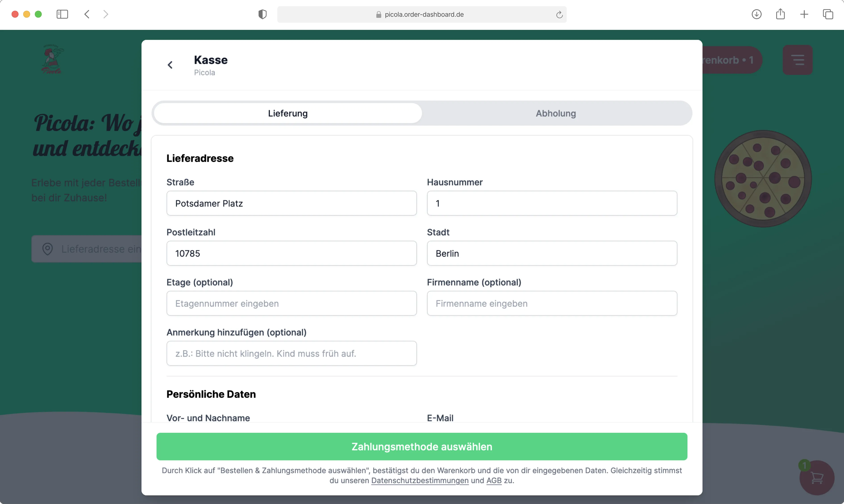Click the back chevron beside Kasse
The width and height of the screenshot is (844, 504).
pyautogui.click(x=170, y=65)
